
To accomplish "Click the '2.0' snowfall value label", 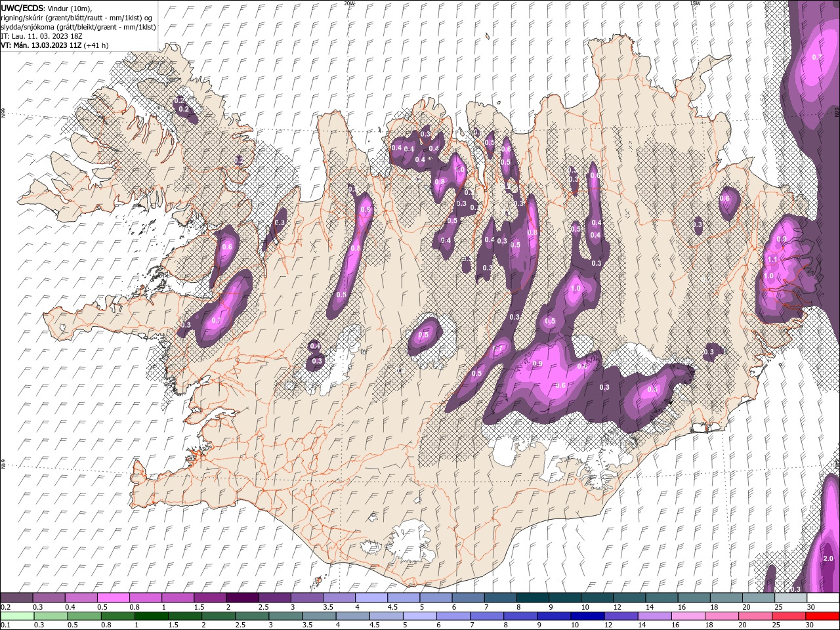I will [x=828, y=558].
